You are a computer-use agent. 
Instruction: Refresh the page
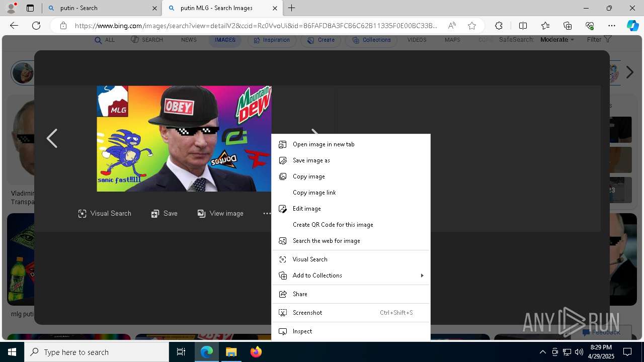point(36,26)
